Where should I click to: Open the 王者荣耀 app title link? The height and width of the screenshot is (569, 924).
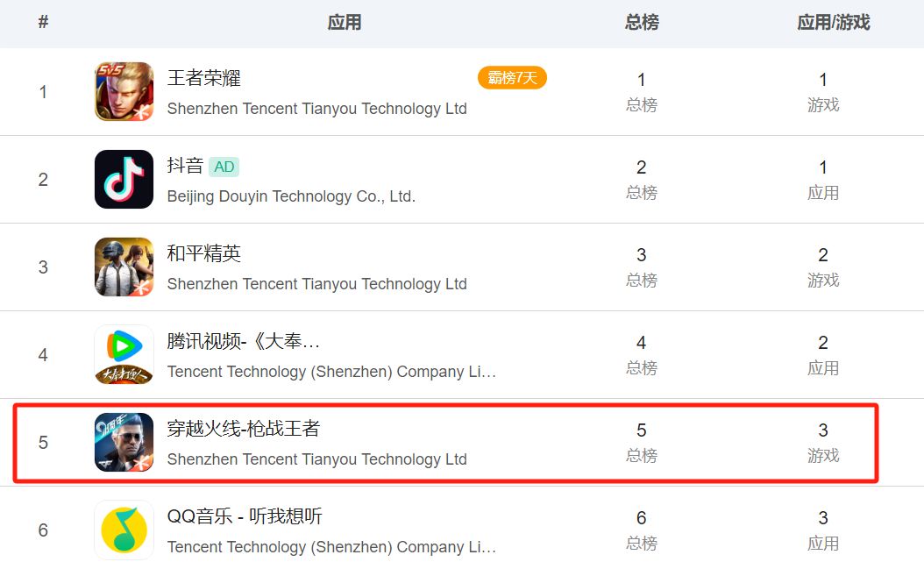point(203,78)
